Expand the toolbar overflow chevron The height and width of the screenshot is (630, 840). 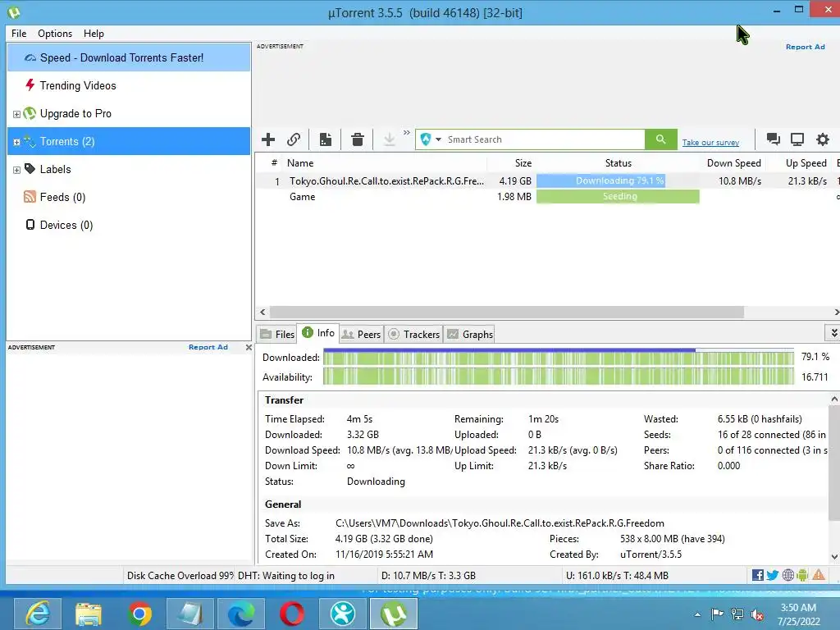click(407, 133)
